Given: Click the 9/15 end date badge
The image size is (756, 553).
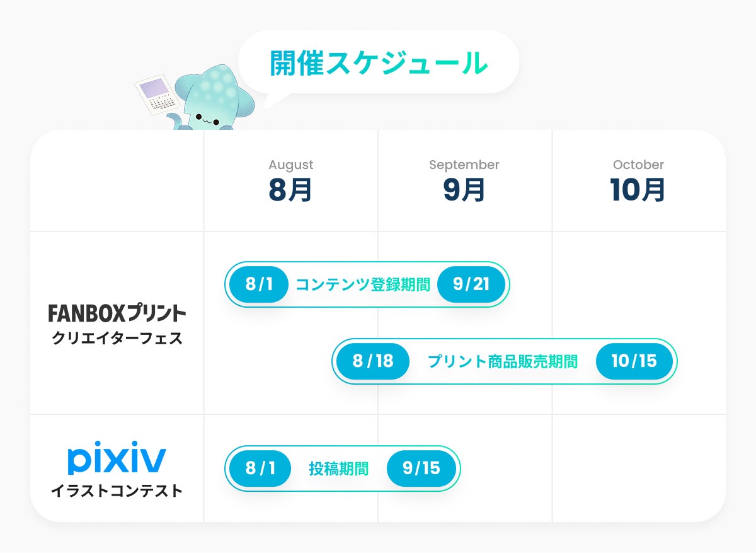Looking at the screenshot, I should (421, 469).
